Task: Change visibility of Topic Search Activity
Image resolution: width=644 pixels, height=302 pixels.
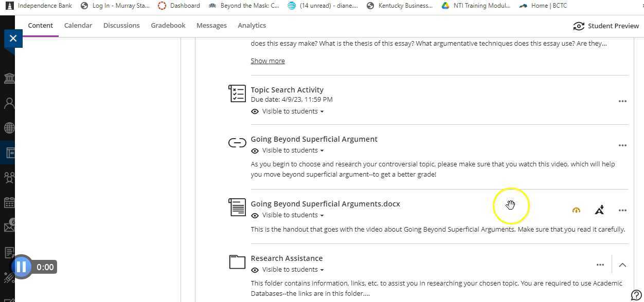Action: [287, 111]
